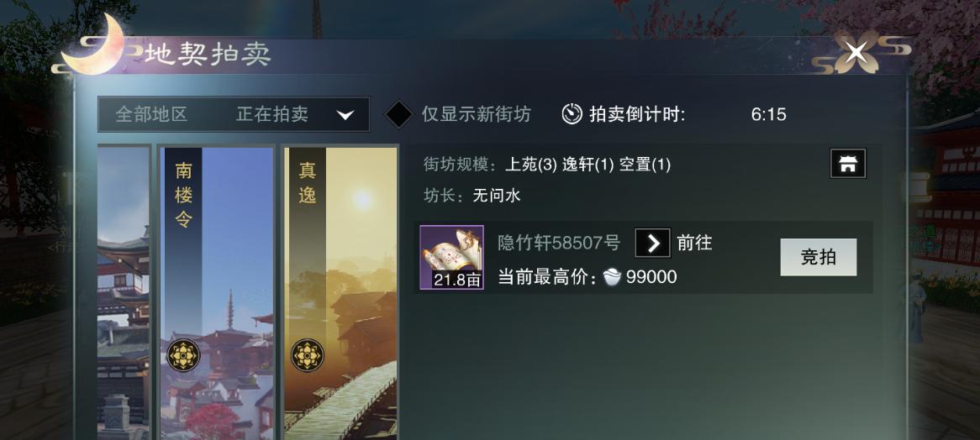This screenshot has width=980, height=440.
Task: Select the 南楼令 neighborhood card
Action: click(216, 293)
